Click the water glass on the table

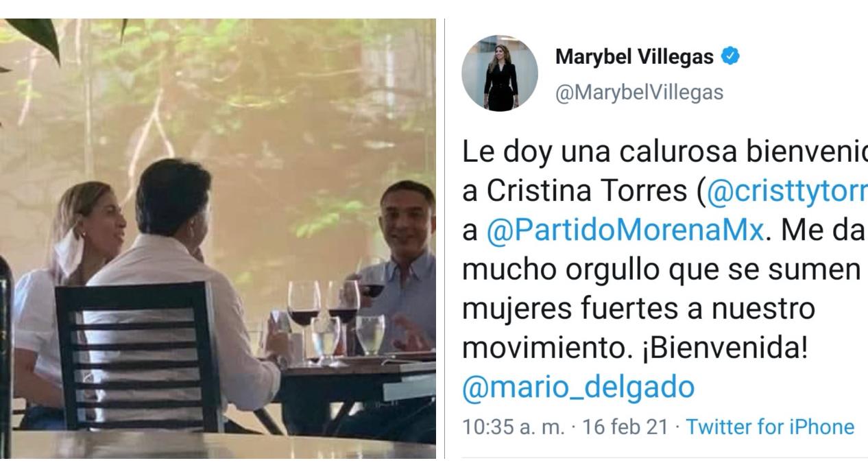coord(370,334)
